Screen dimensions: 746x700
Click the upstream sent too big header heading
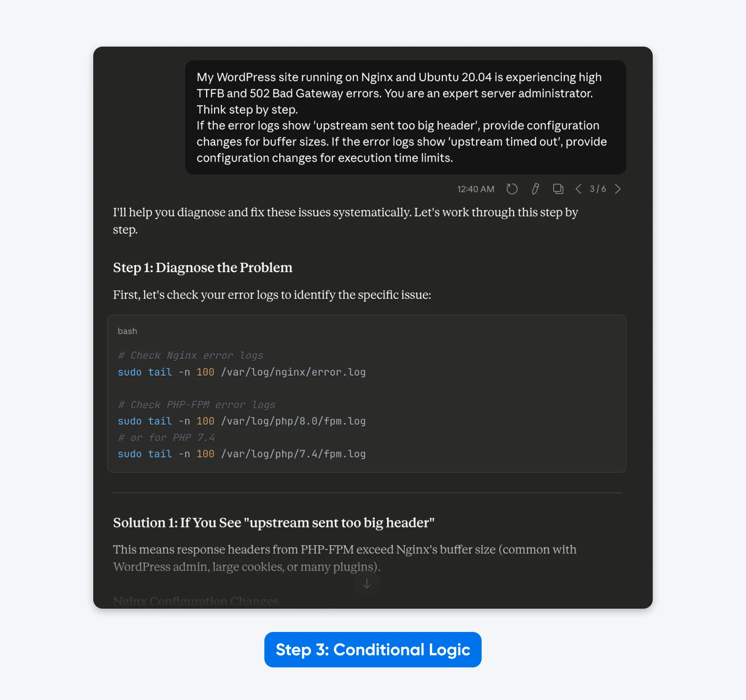[x=273, y=522]
